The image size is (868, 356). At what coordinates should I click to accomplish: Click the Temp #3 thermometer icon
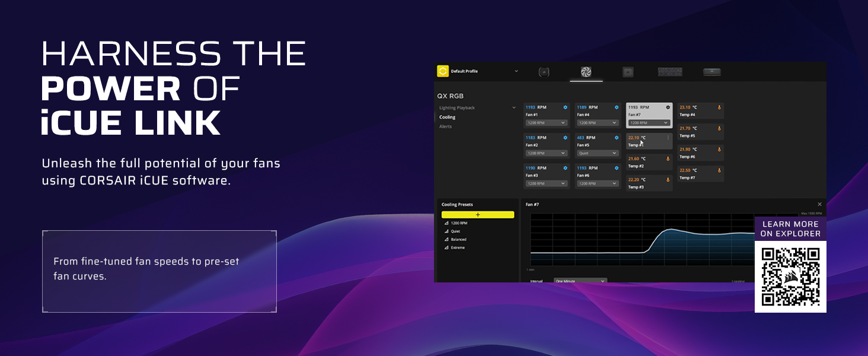(x=668, y=180)
